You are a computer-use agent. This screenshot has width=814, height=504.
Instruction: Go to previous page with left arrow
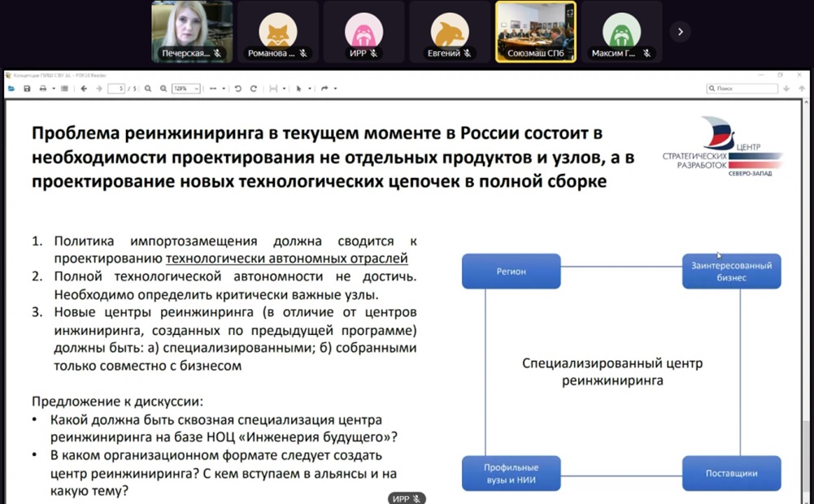(84, 89)
